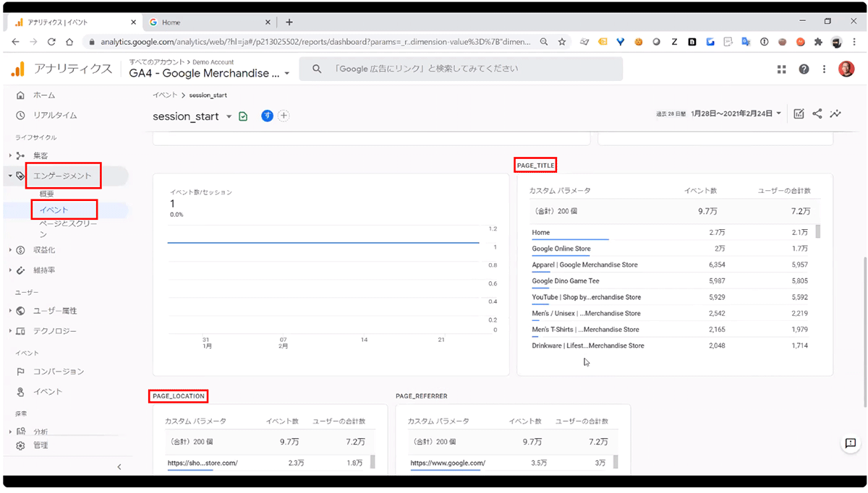The width and height of the screenshot is (868, 493).
Task: Click the イベント breadcrumb link
Action: (165, 95)
